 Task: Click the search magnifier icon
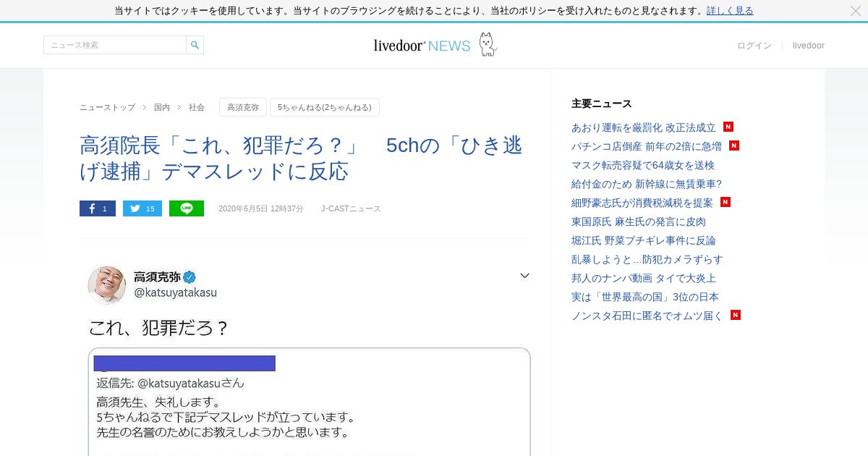tap(195, 45)
